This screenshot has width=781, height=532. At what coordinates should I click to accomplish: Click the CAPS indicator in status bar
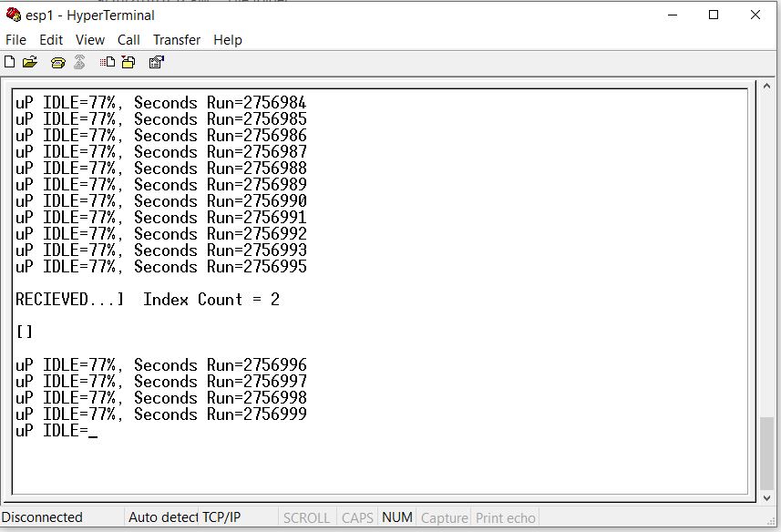coord(357,518)
